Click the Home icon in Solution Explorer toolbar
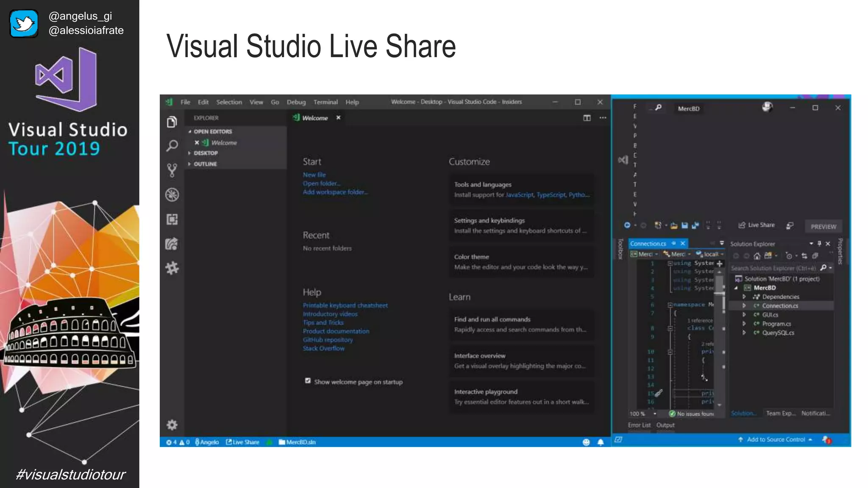 (757, 256)
